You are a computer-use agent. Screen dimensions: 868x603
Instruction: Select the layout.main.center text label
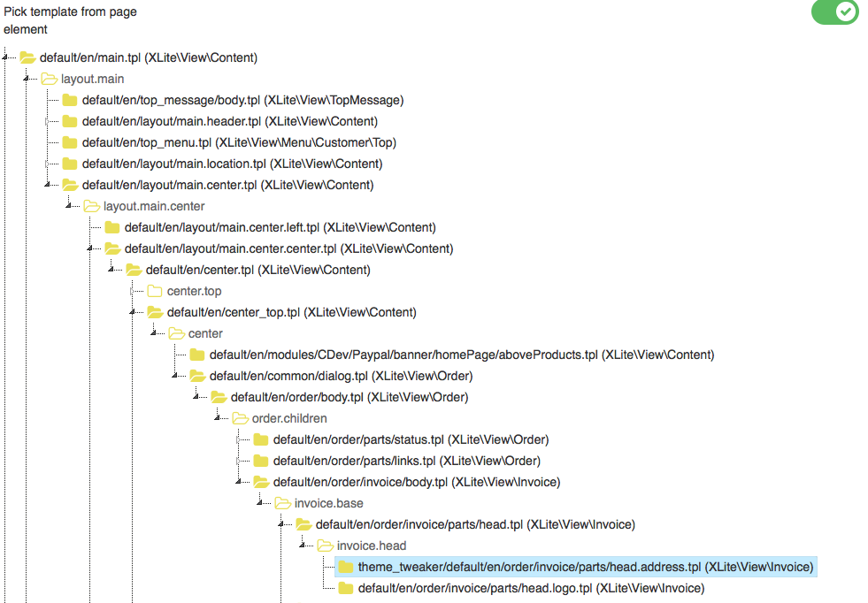154,206
